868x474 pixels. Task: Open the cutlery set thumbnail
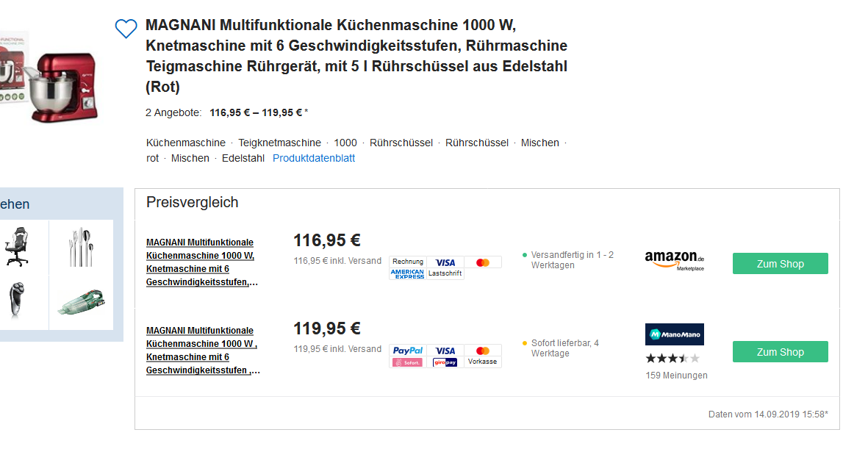click(81, 246)
